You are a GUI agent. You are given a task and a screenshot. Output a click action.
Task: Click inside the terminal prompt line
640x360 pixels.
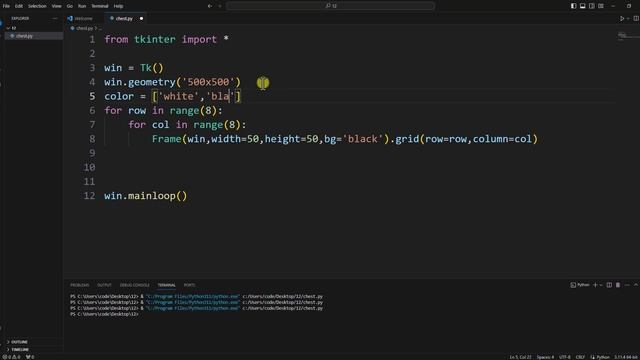[x=104, y=314]
